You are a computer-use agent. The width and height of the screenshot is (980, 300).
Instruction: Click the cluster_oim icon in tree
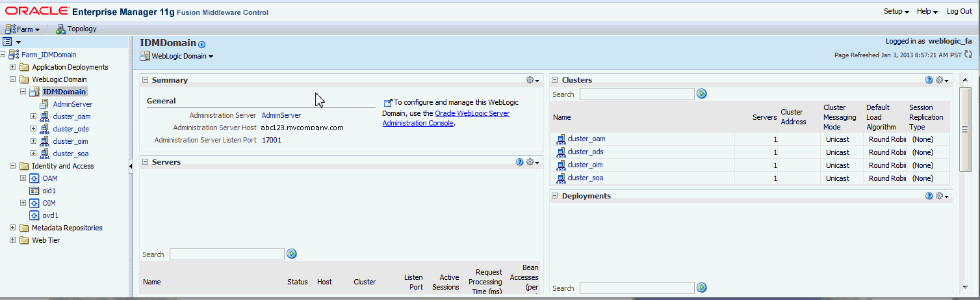(x=45, y=141)
